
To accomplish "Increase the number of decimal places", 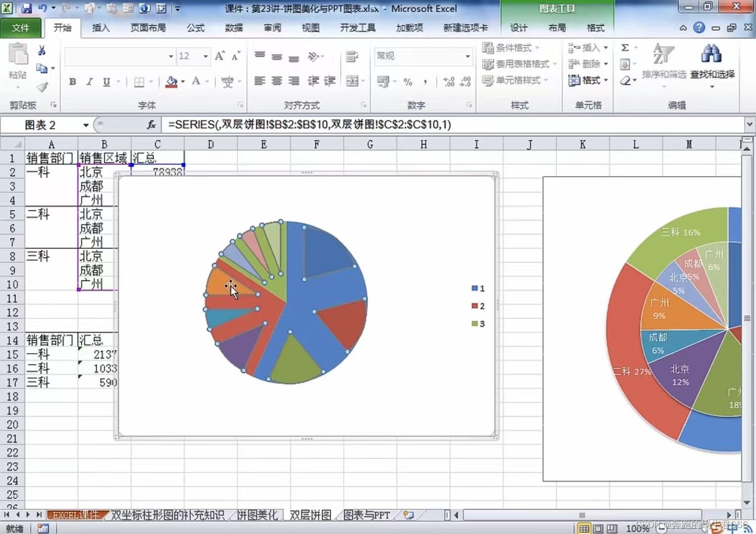I will click(x=449, y=82).
